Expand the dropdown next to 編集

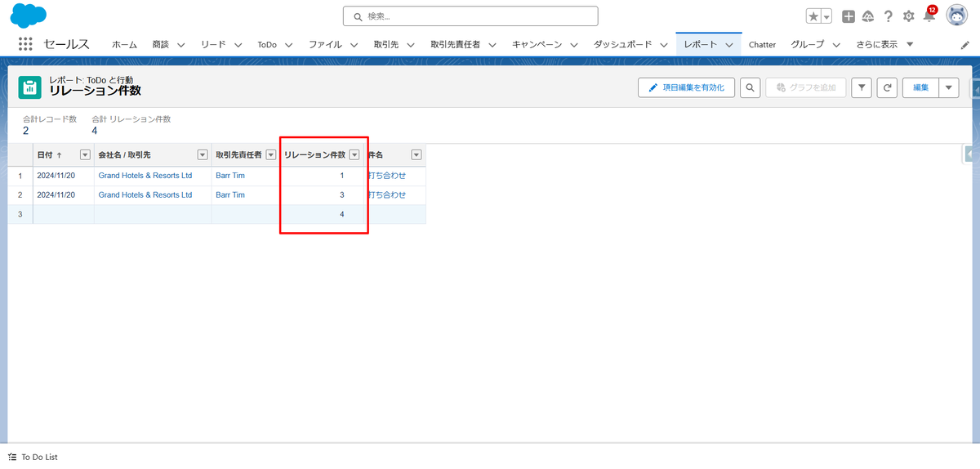[949, 87]
